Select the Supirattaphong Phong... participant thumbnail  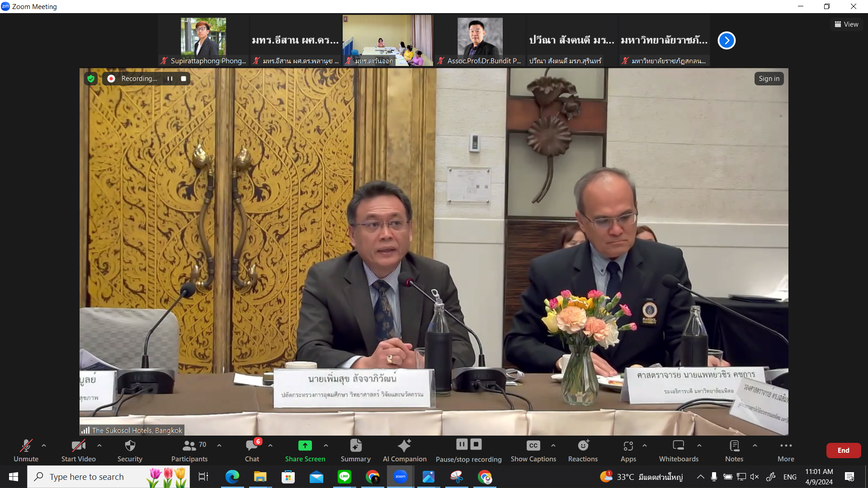point(203,41)
